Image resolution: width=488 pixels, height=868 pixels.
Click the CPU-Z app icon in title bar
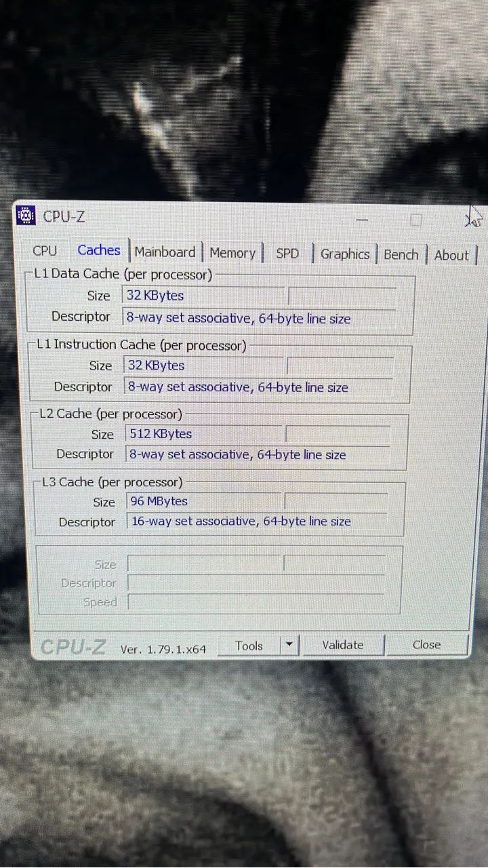[x=26, y=215]
